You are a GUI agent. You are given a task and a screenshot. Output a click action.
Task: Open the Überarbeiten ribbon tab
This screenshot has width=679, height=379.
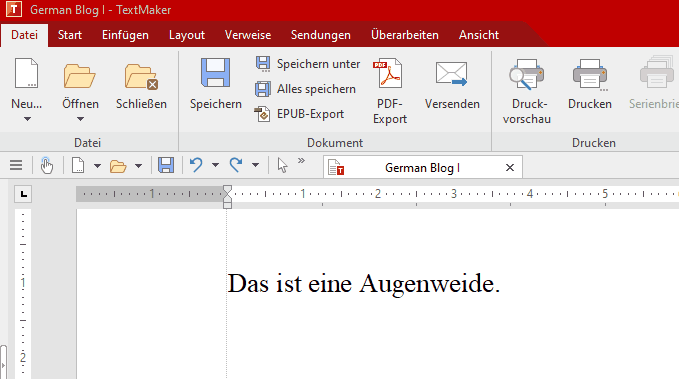coord(404,35)
